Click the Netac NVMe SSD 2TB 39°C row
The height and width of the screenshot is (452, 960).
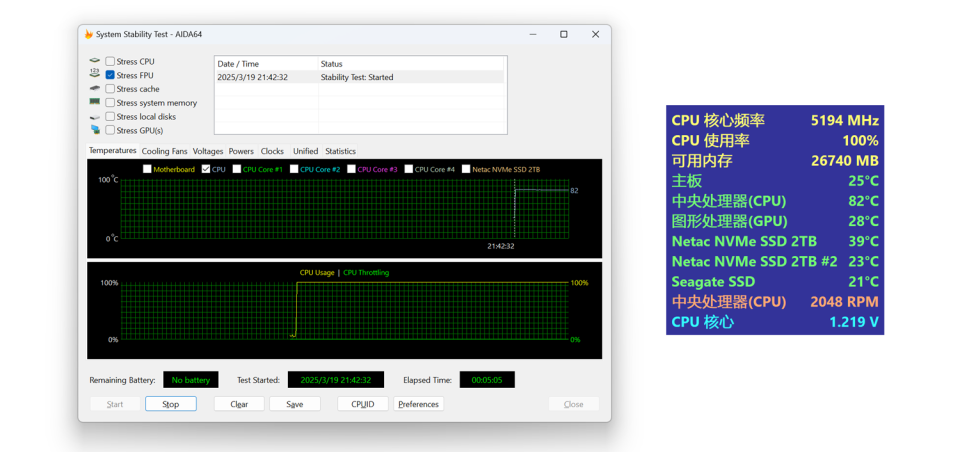pyautogui.click(x=775, y=241)
